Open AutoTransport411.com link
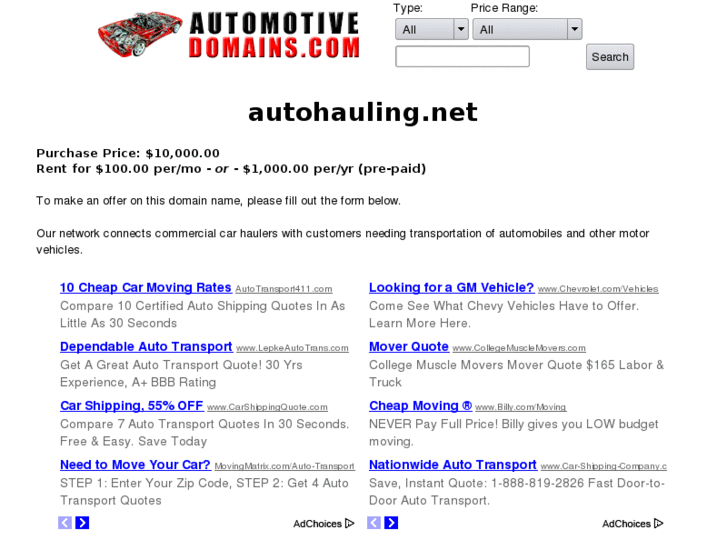This screenshot has height=545, width=727. coord(284,289)
